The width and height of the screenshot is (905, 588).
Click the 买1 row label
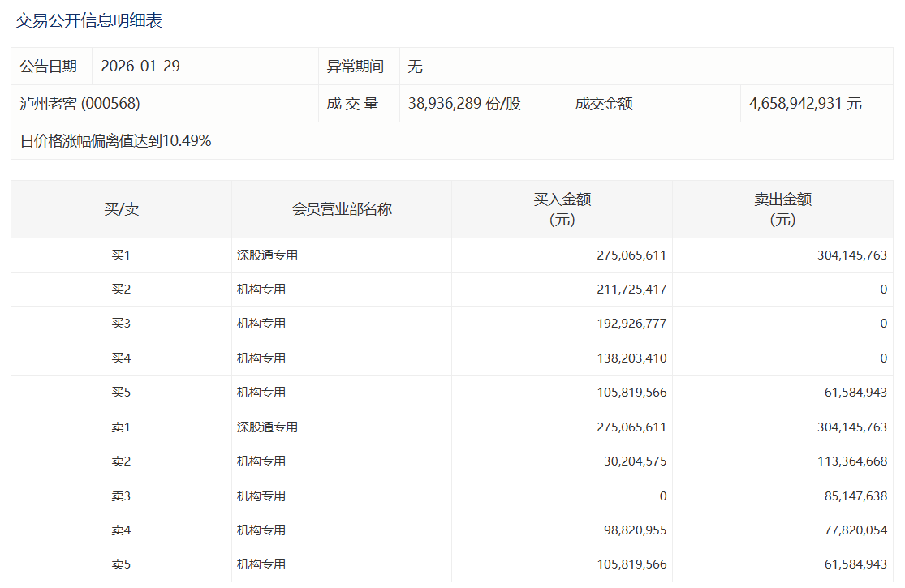[121, 255]
